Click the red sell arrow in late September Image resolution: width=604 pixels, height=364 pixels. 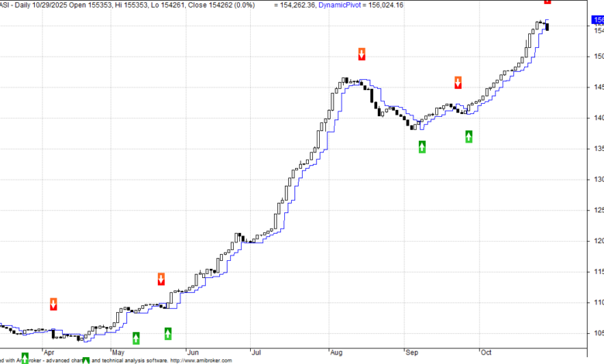[x=458, y=83]
